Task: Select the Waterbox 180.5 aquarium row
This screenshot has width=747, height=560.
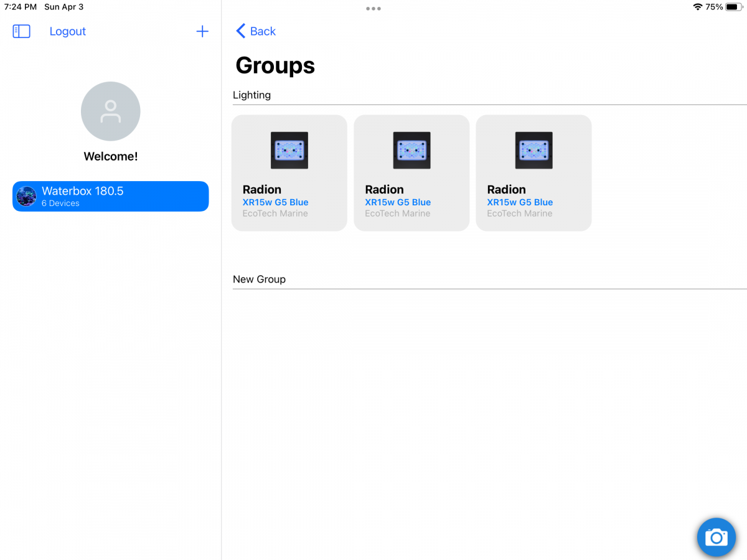Action: (x=111, y=196)
